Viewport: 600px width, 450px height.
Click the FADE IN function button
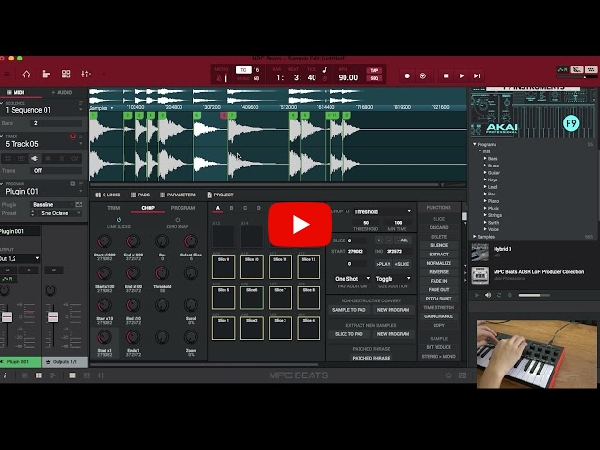(x=439, y=281)
